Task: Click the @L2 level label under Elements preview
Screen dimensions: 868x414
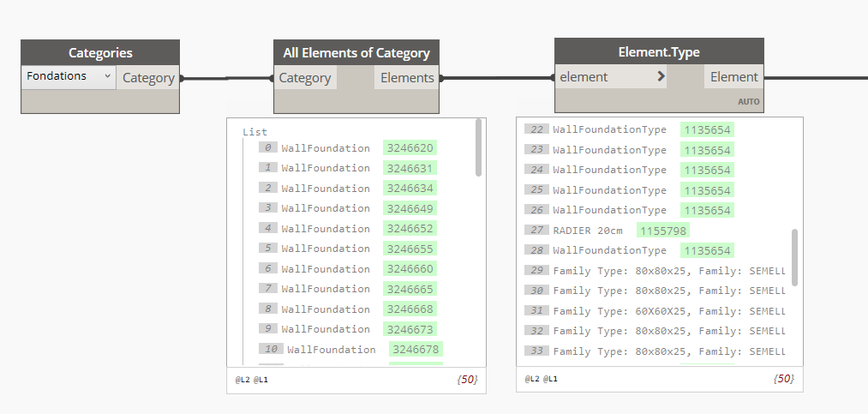Action: 242,379
